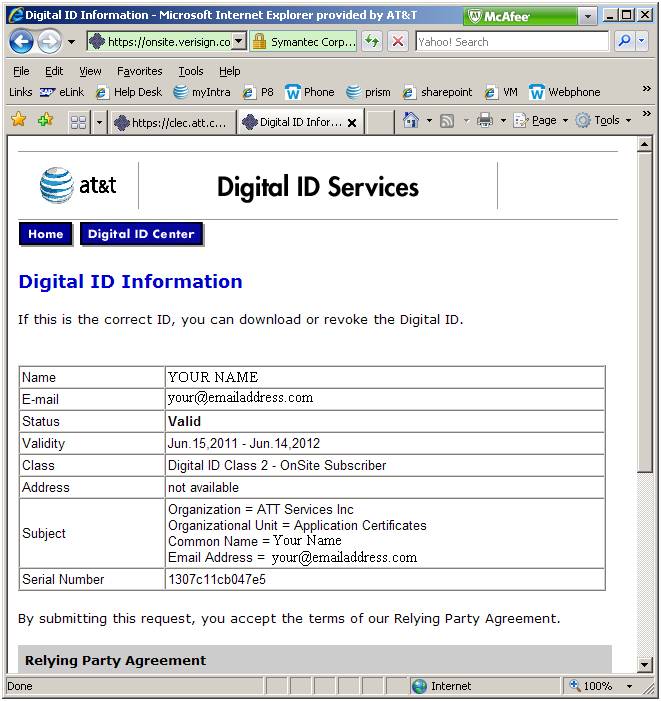Click the browser Back arrow button

(x=21, y=42)
